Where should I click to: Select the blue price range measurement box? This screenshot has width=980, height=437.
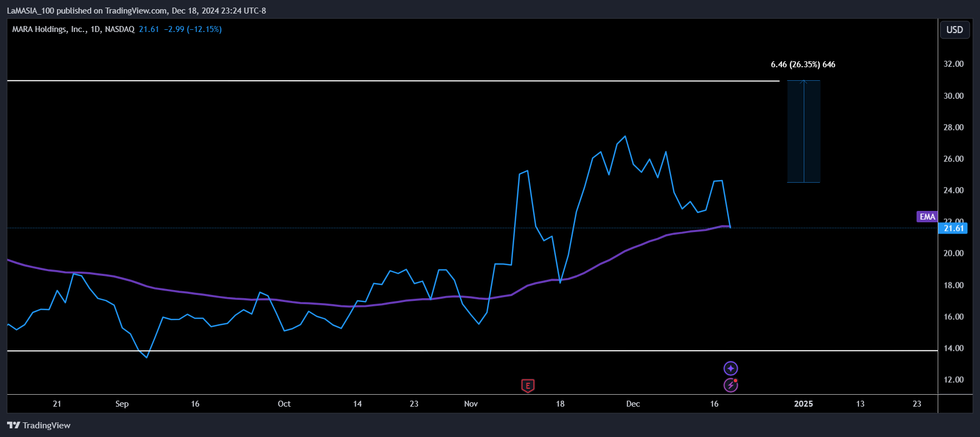[804, 131]
